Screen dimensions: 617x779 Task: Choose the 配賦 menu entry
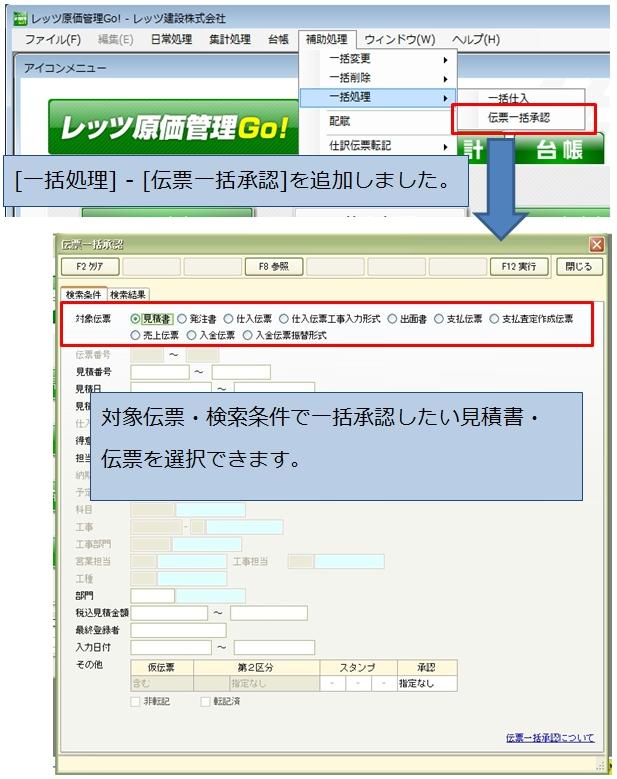click(x=378, y=121)
